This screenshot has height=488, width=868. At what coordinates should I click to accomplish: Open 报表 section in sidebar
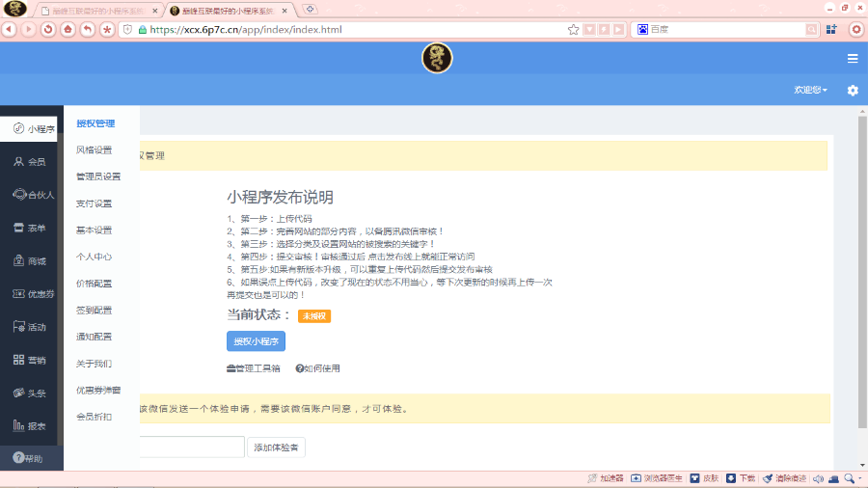tap(29, 426)
